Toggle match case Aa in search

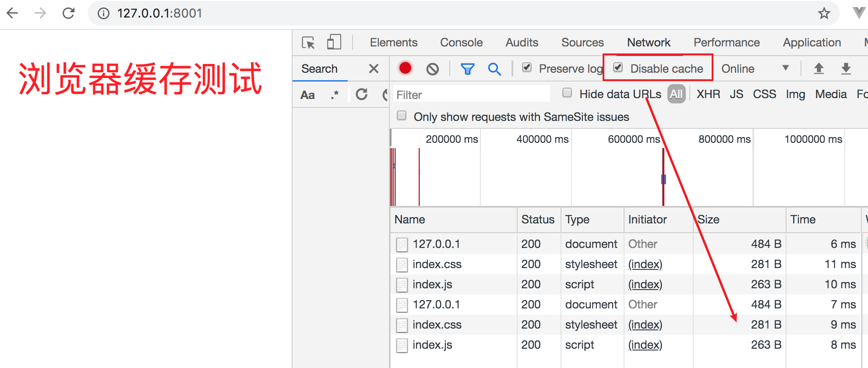pyautogui.click(x=307, y=95)
